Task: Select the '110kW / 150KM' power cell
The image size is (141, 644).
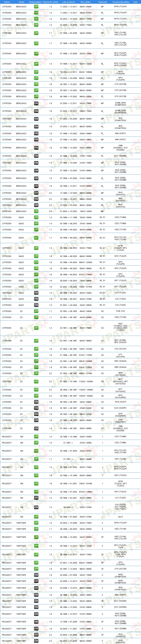Action: (85, 390)
